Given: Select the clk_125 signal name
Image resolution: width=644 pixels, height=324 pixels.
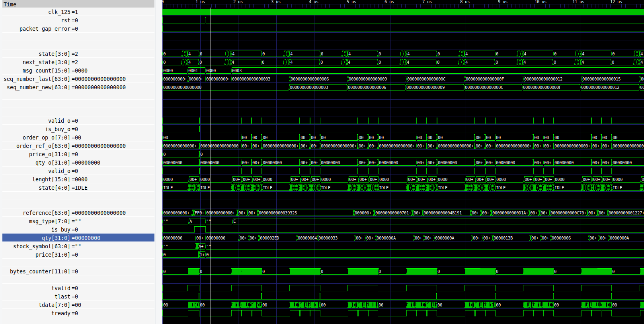Looking at the screenshot, I should click(x=63, y=12).
